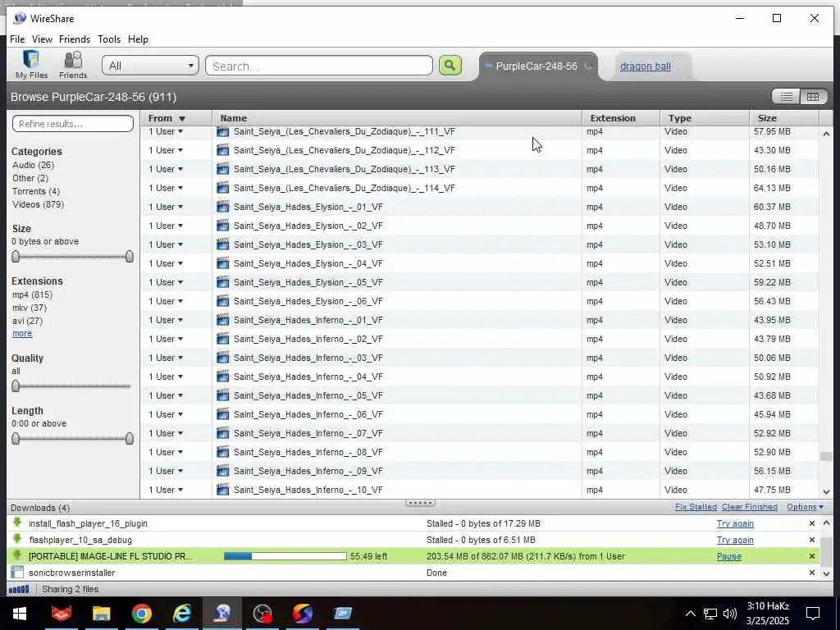This screenshot has height=630, width=840.
Task: Remove sonicbrowserinstaller entry with its X
Action: click(x=811, y=573)
